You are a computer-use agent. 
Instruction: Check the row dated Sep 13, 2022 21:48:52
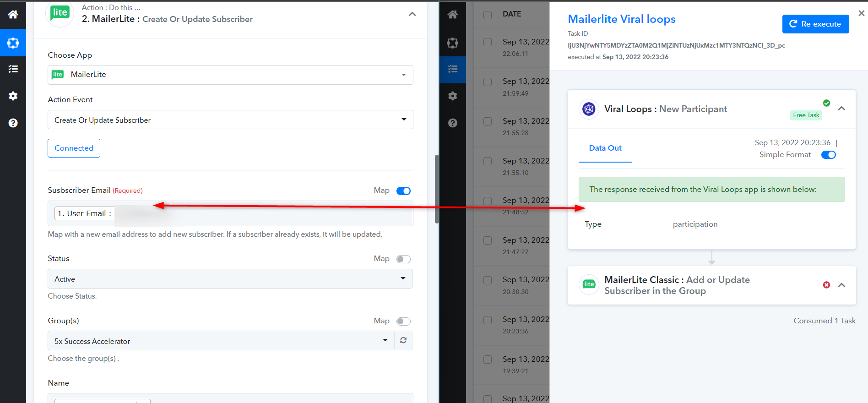[x=488, y=201]
